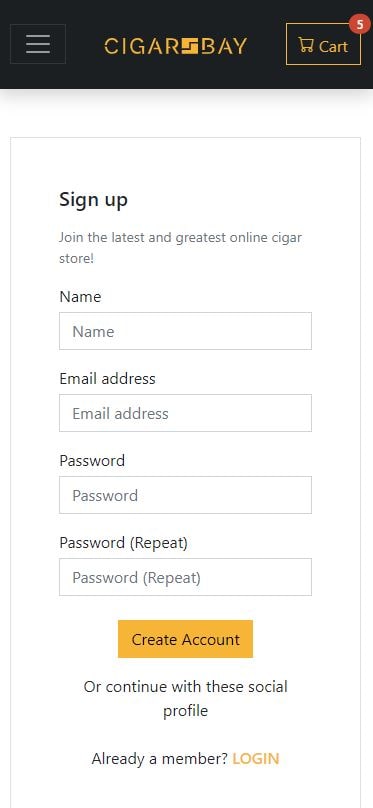Click the emblem in the CigarBay logo
Viewport: 373px width, 808px height.
pyautogui.click(x=189, y=46)
